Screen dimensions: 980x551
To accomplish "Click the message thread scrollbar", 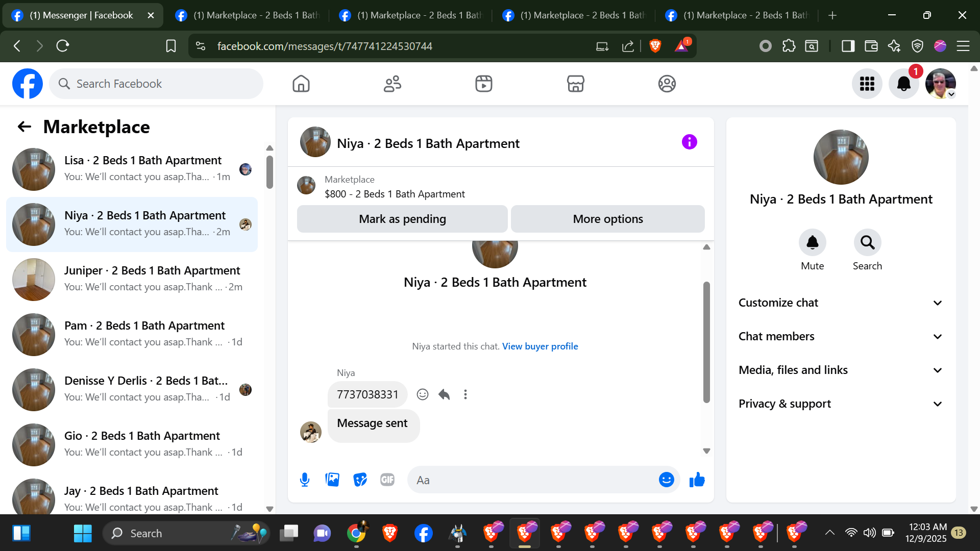I will click(x=706, y=342).
